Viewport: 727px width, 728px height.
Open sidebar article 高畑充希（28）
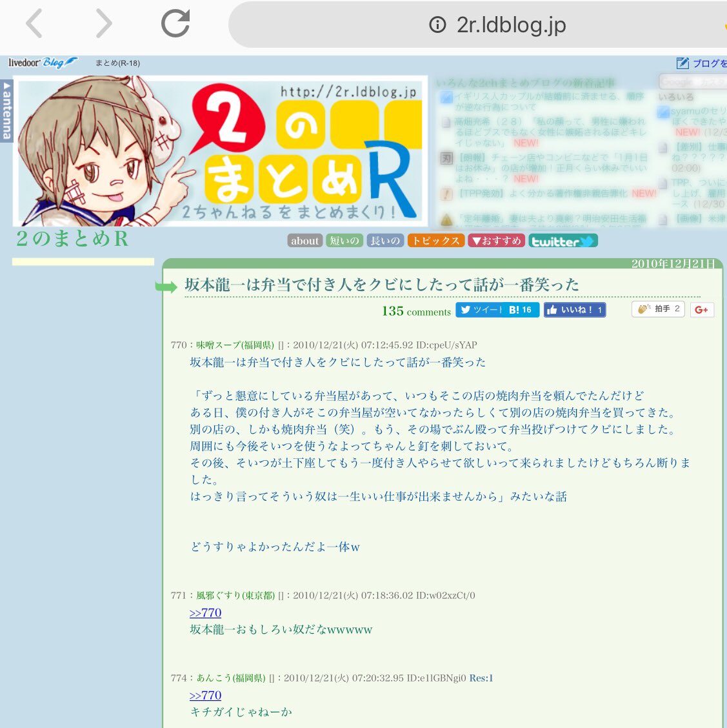coord(550,132)
